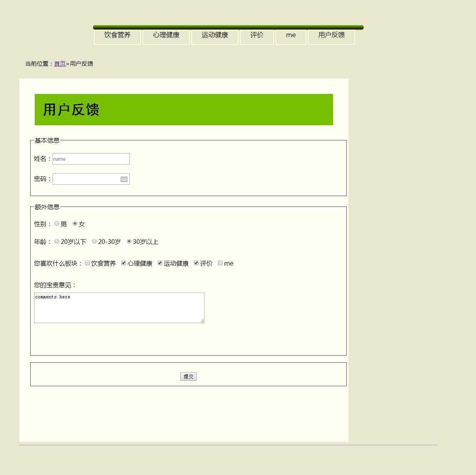
Task: Choose the 20岁以下 age option
Action: (57, 241)
